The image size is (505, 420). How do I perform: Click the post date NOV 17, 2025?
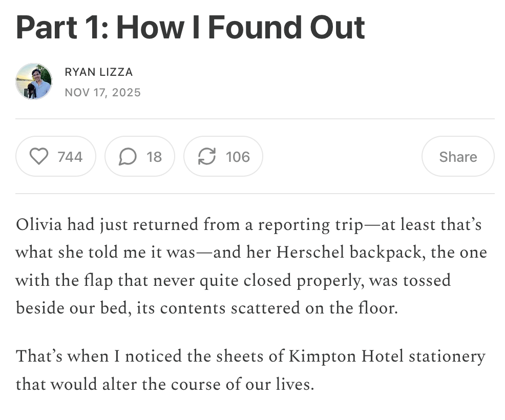coord(102,92)
